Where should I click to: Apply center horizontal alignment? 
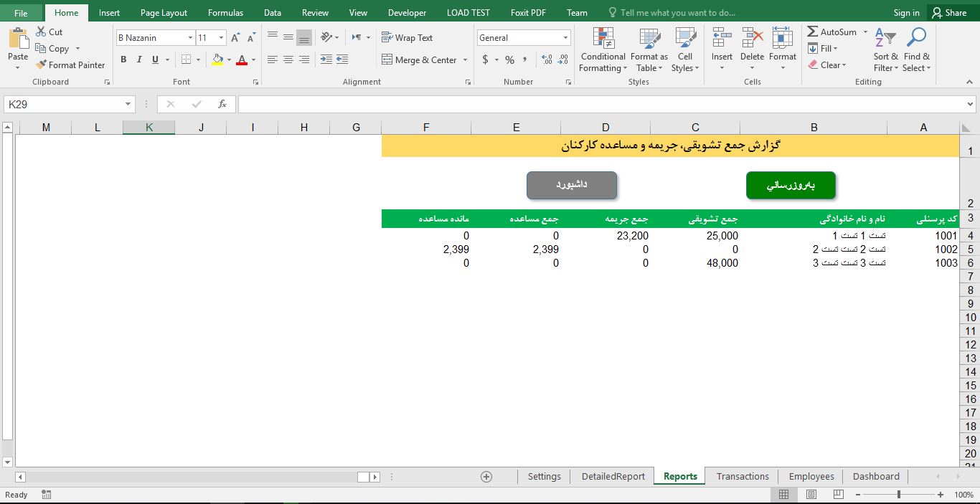[x=288, y=60]
